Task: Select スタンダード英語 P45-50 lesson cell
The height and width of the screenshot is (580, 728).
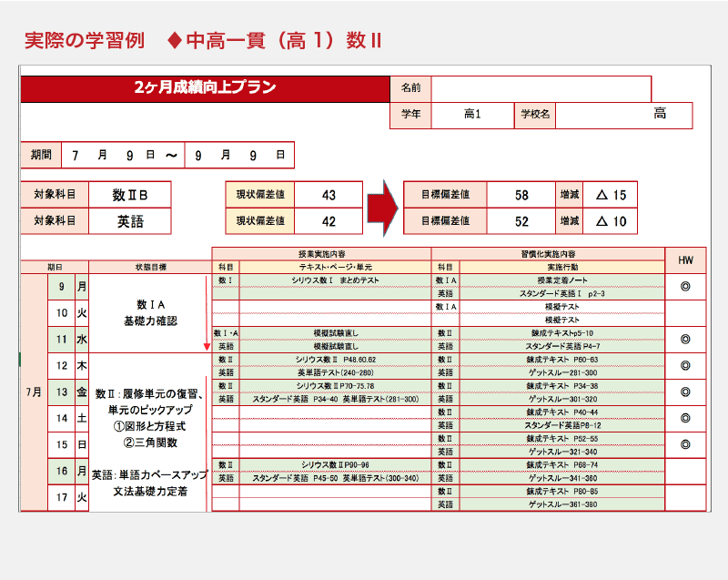Action: point(335,478)
